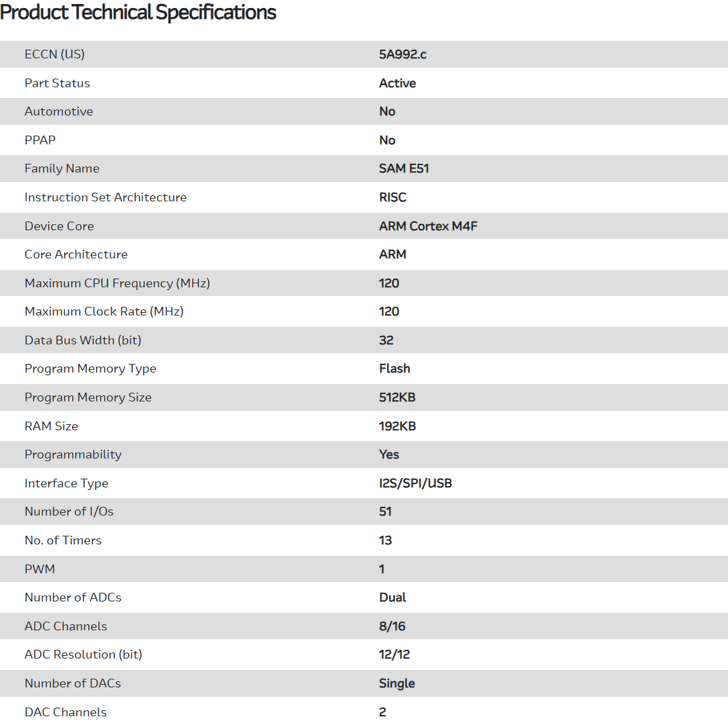
Task: Select the Number of I/Os label
Action: (69, 512)
